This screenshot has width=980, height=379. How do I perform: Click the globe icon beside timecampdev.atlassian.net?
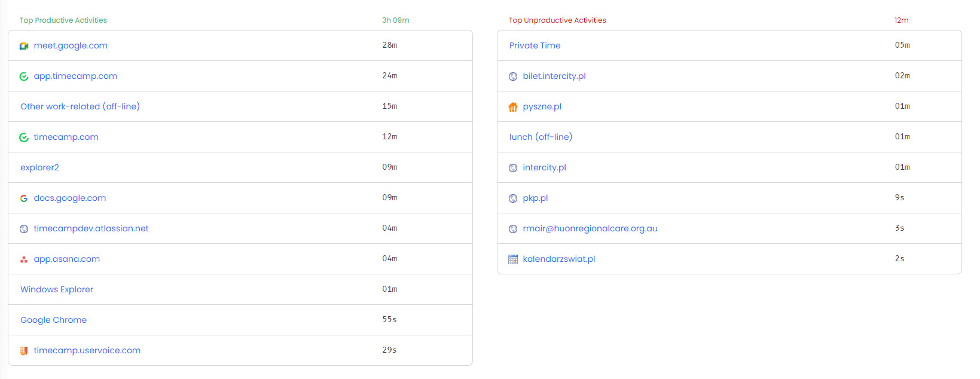(x=24, y=229)
